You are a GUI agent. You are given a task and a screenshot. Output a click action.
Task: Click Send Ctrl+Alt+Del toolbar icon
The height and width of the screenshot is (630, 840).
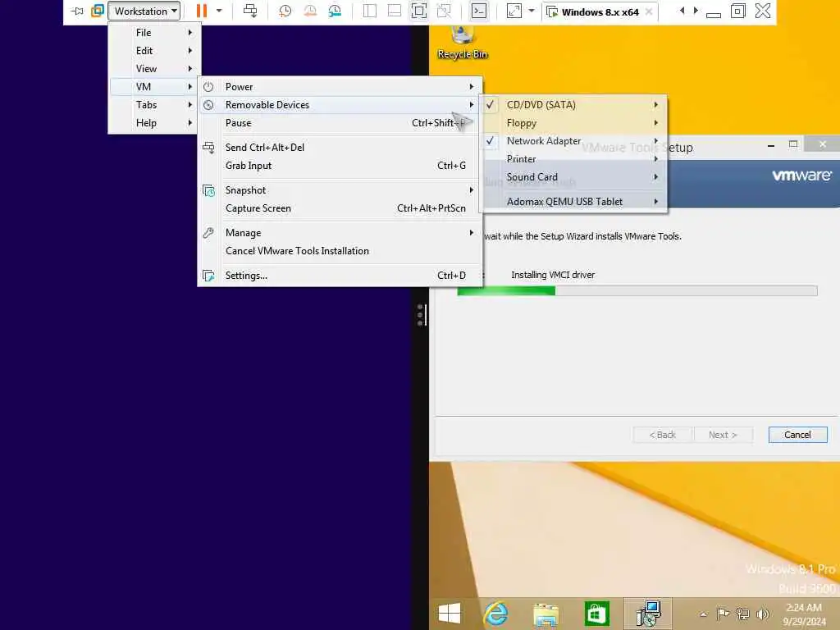click(x=249, y=11)
